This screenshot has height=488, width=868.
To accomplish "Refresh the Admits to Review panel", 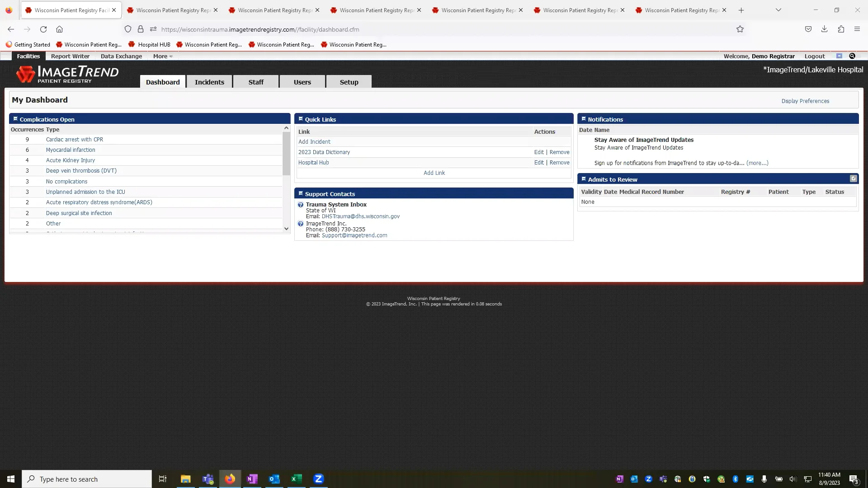I will pos(853,178).
